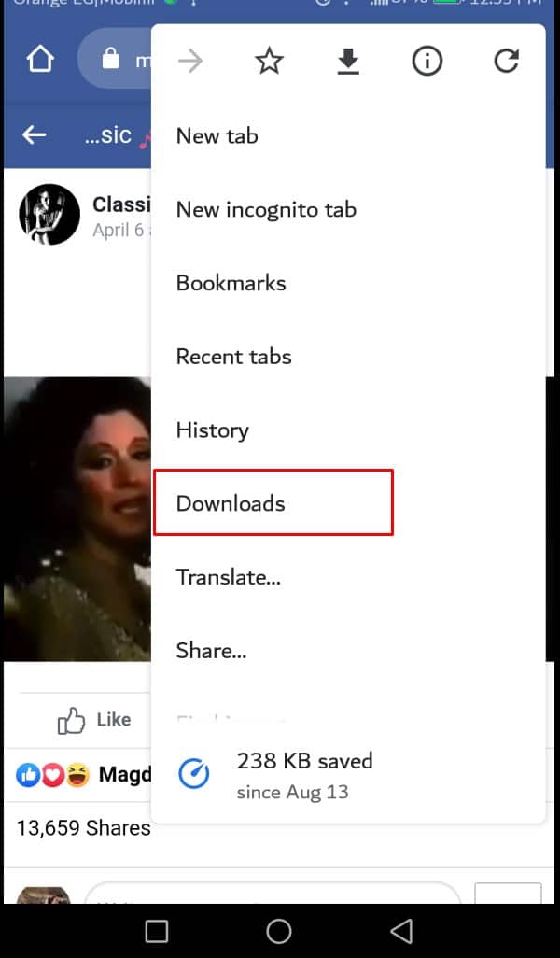The width and height of the screenshot is (560, 958).
Task: Like the post with thumbs-up button
Action: tap(93, 720)
